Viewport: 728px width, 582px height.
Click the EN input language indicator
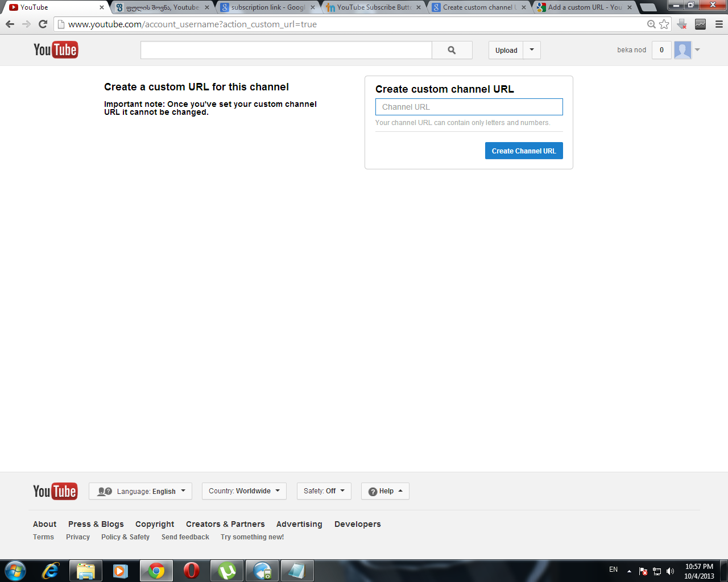[613, 569]
